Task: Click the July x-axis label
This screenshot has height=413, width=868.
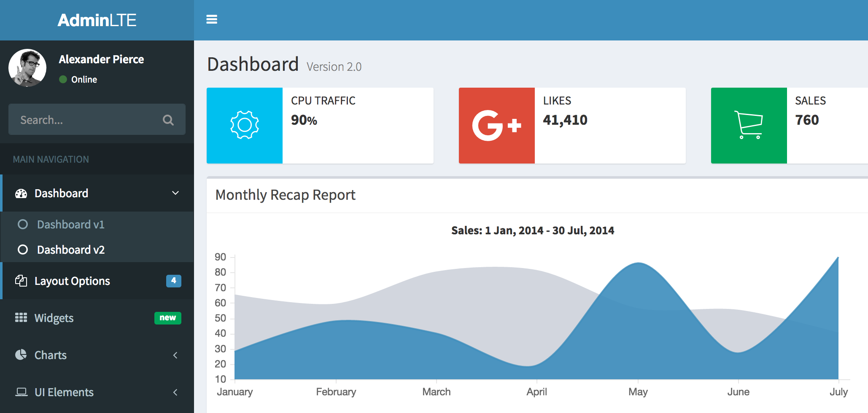Action: tap(839, 392)
